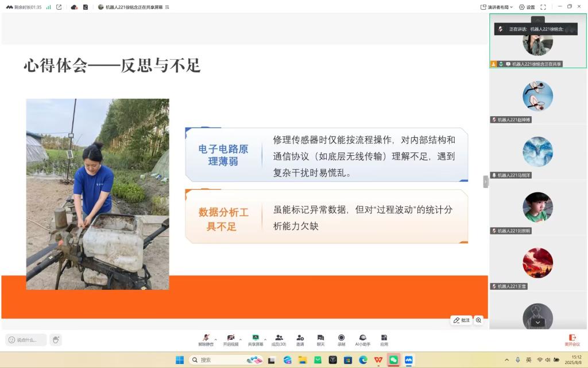Launch the AI小助手 assistant

(x=362, y=339)
